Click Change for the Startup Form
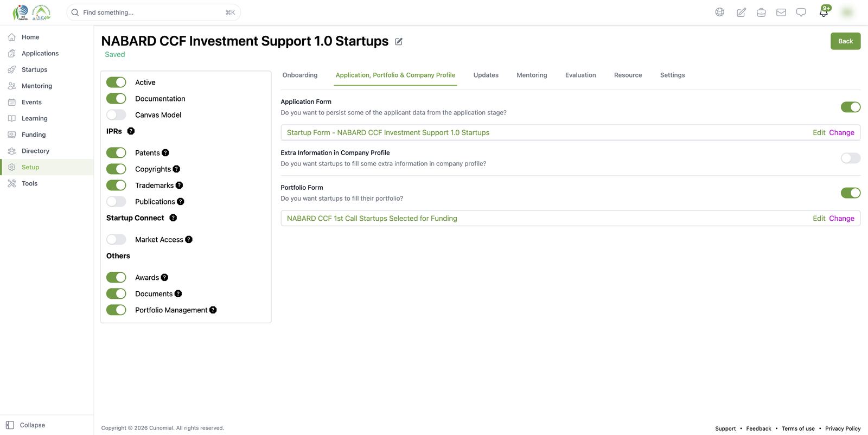This screenshot has height=435, width=868. coord(841,133)
